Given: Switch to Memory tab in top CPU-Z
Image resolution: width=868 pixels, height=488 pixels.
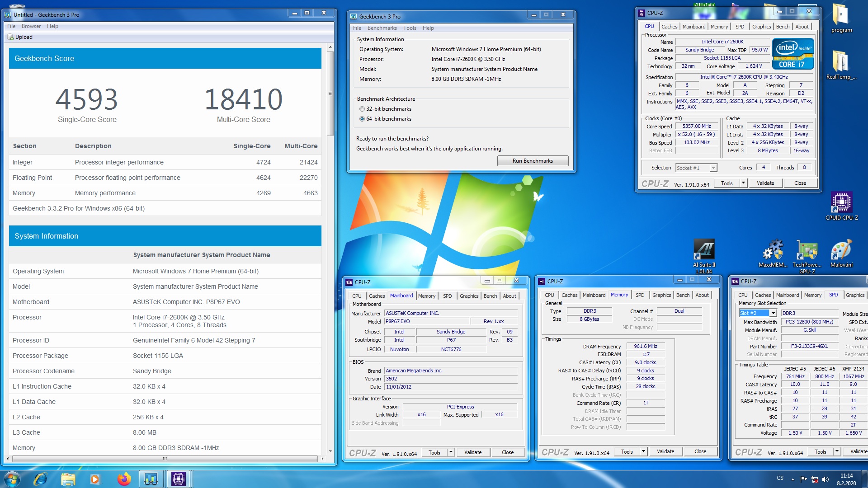Looking at the screenshot, I should (719, 27).
